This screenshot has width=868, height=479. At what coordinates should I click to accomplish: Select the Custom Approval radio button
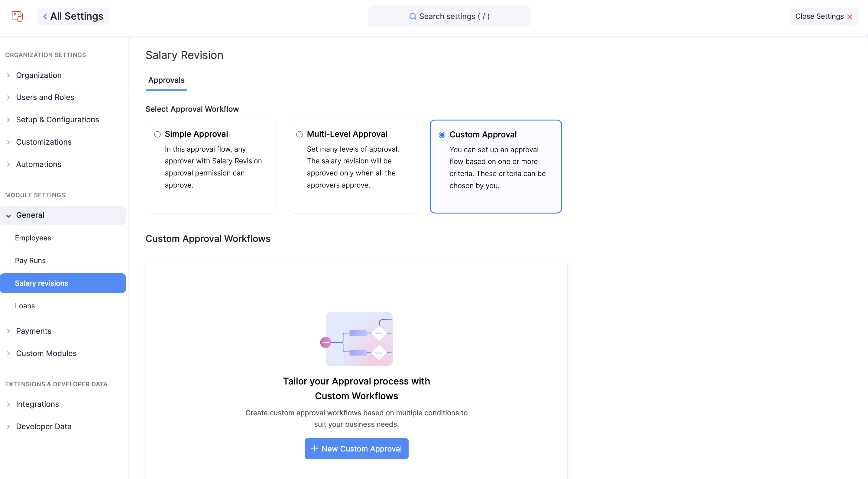click(442, 135)
